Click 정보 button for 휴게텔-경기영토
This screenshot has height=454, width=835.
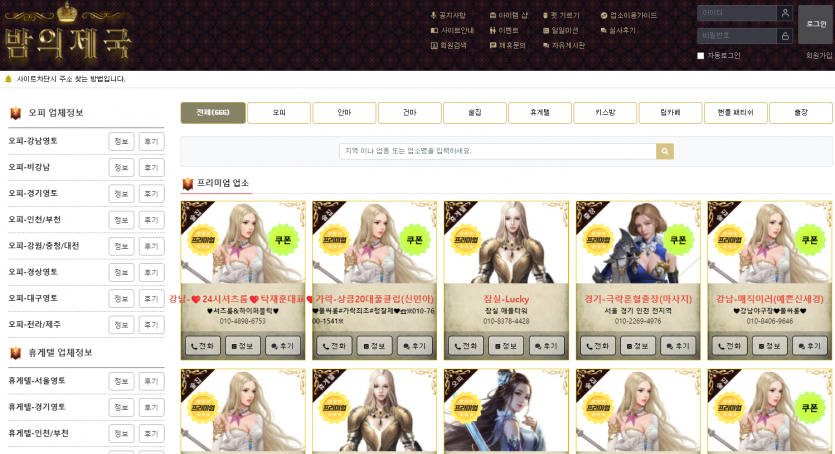click(x=121, y=407)
